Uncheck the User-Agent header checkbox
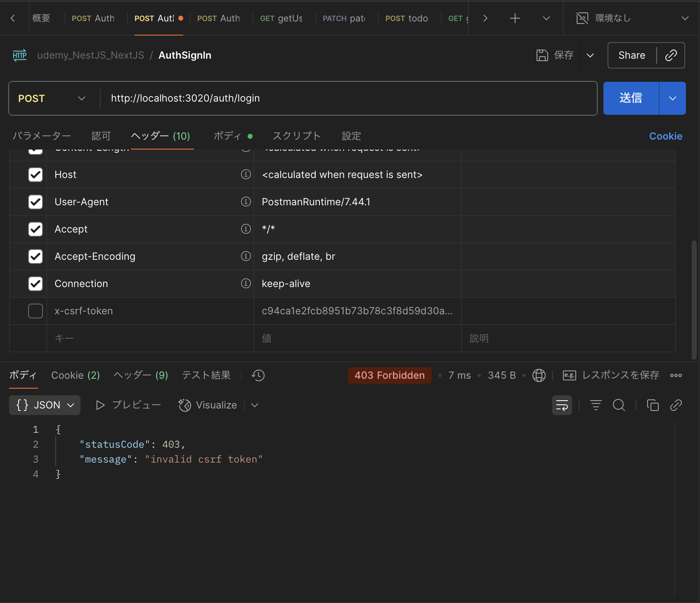This screenshot has height=603, width=700. pyautogui.click(x=35, y=202)
